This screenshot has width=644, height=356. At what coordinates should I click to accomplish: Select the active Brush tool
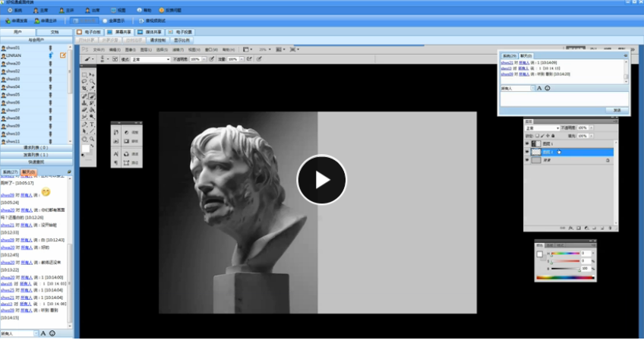(x=92, y=96)
